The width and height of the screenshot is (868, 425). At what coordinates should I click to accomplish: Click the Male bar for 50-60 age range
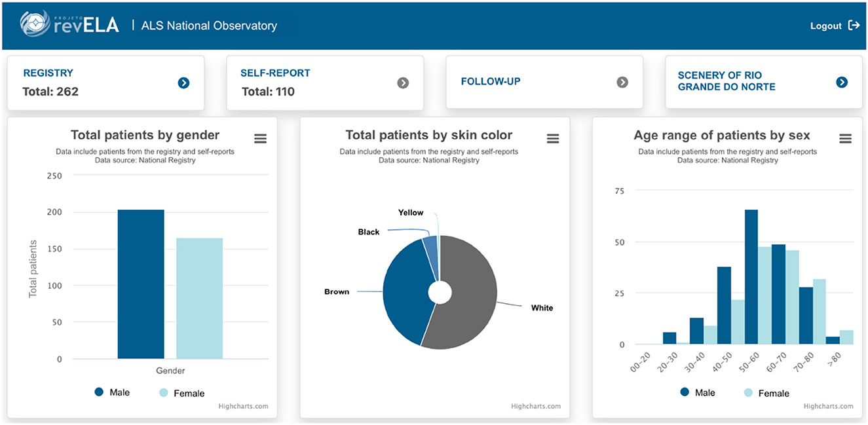[x=751, y=277]
